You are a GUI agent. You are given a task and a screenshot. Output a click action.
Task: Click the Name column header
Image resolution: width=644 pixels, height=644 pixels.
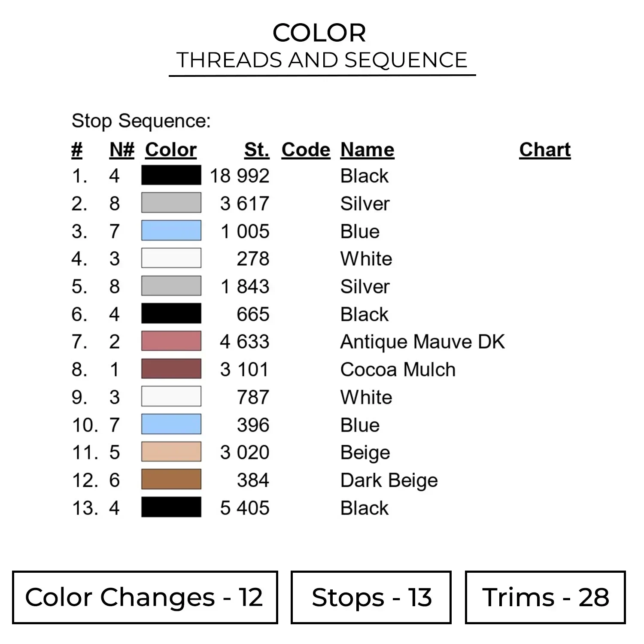point(367,150)
